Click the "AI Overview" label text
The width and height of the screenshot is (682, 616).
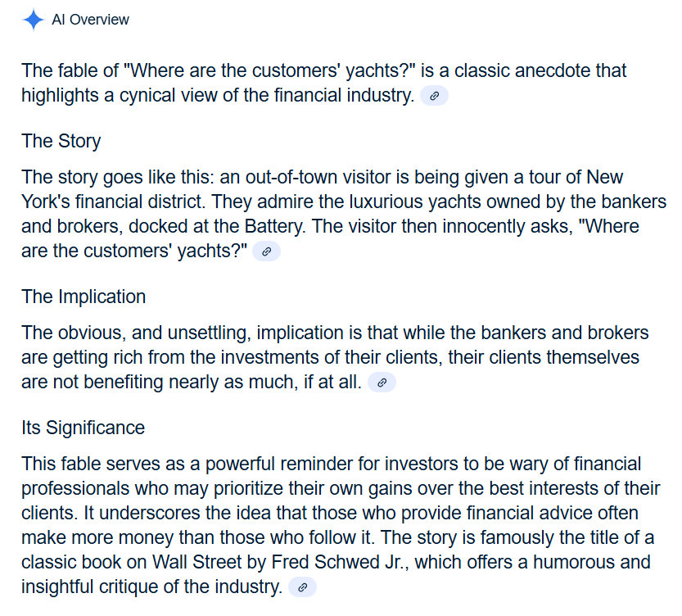pyautogui.click(x=90, y=20)
